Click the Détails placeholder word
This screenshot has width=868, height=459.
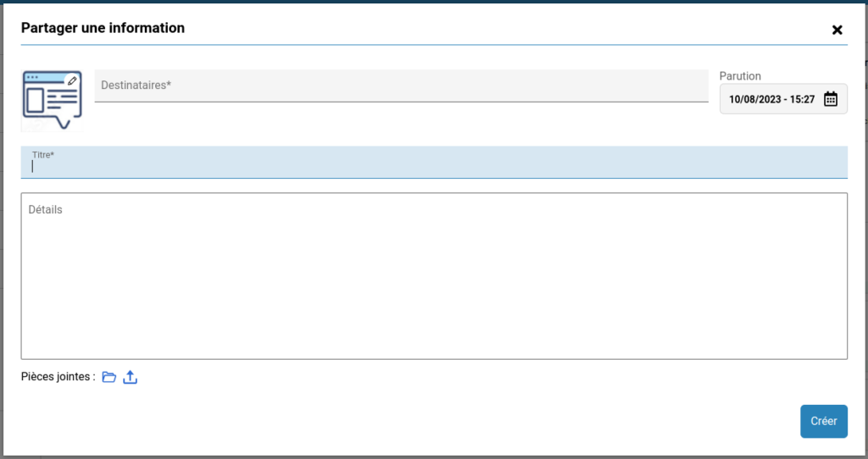pos(46,209)
